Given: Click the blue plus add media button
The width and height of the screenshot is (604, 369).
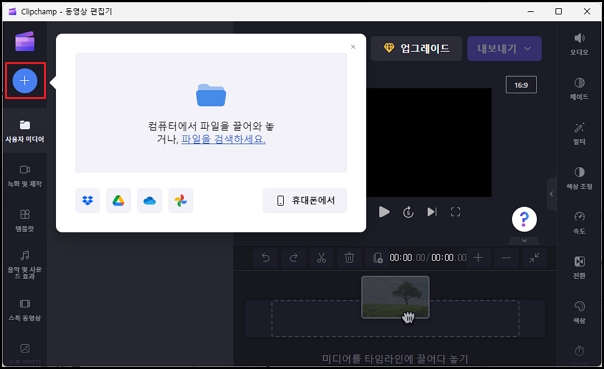Looking at the screenshot, I should pos(25,81).
